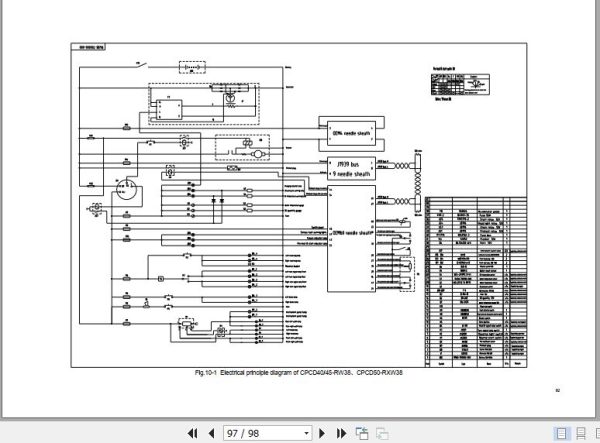Viewport: 600px width, 443px height.
Task: Click the 00% needle sheath box label
Action: [x=351, y=134]
